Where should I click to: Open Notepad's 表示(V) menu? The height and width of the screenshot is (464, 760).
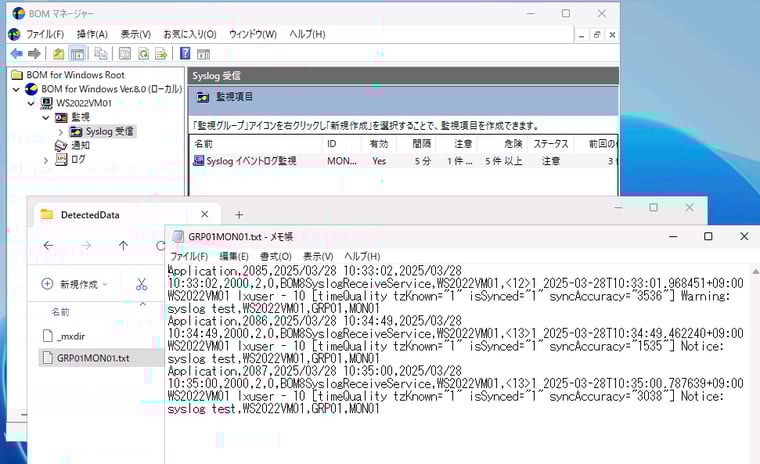pos(318,256)
